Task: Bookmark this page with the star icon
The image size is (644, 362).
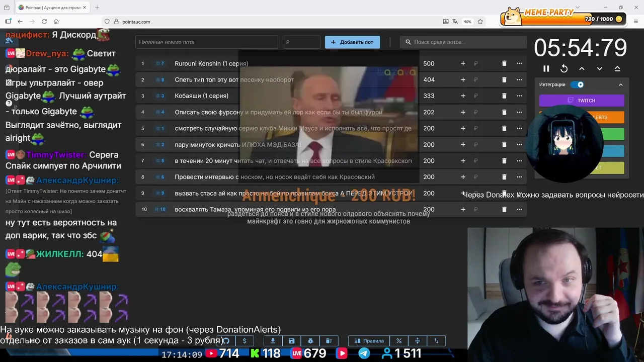Action: pyautogui.click(x=480, y=22)
